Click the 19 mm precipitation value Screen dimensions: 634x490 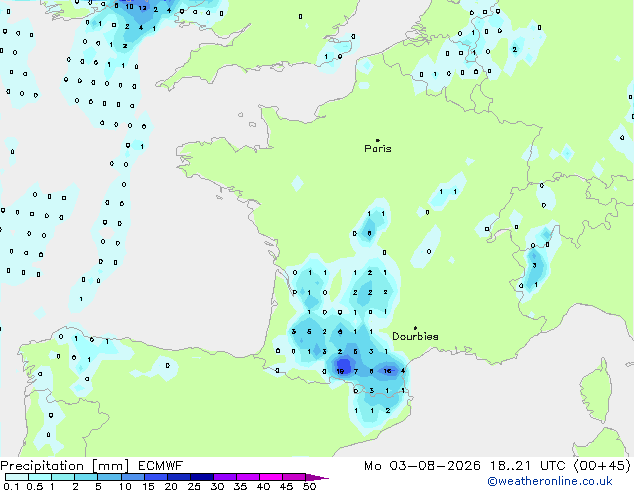(x=340, y=371)
